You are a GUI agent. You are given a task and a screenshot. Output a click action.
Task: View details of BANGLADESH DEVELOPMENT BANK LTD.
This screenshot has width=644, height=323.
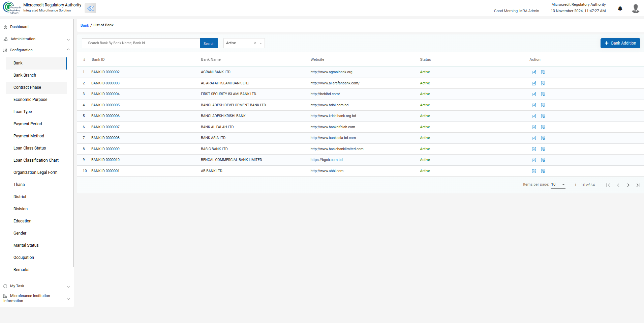(x=543, y=105)
